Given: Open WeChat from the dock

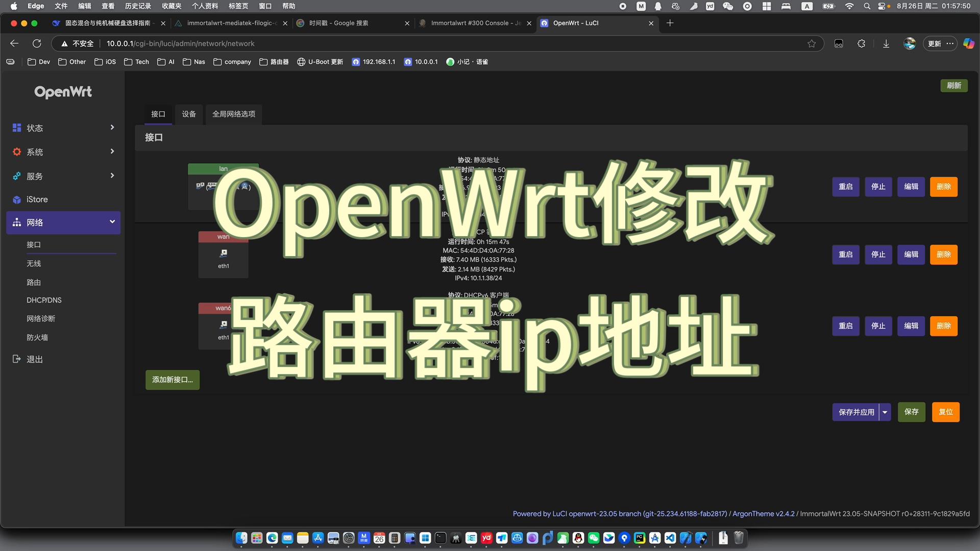Looking at the screenshot, I should coord(594,538).
